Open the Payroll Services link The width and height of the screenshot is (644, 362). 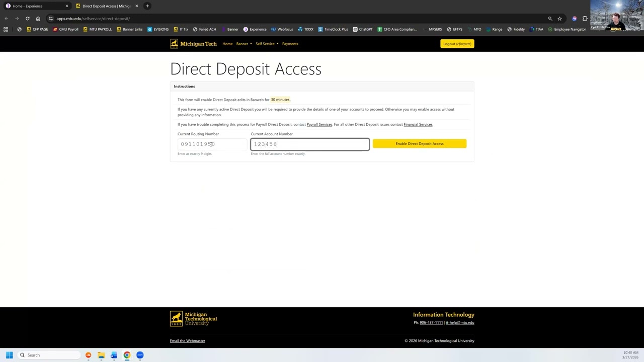[319, 124]
